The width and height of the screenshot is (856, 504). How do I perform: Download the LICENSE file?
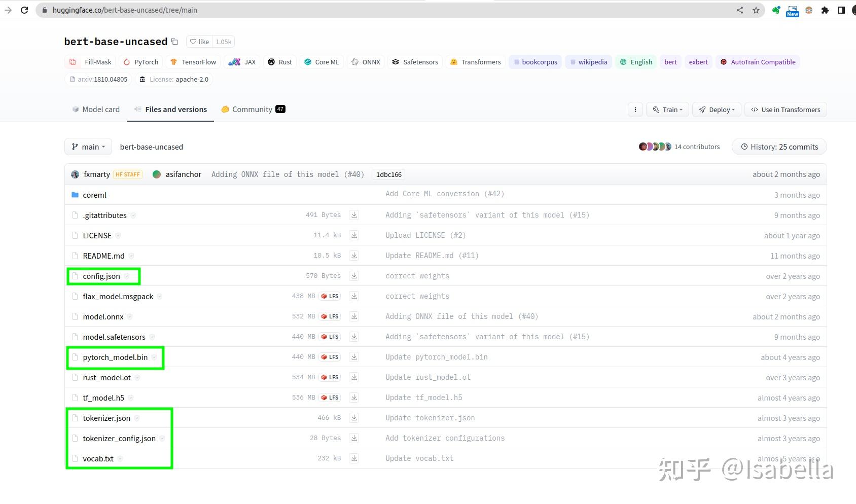[354, 235]
